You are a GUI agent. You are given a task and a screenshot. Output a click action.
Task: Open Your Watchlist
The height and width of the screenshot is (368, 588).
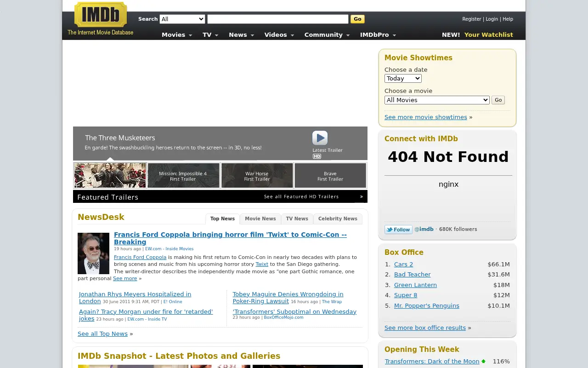(x=489, y=34)
